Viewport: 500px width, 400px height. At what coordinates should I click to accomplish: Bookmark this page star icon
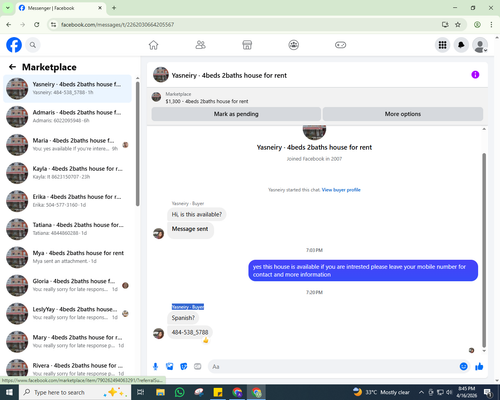click(x=458, y=24)
